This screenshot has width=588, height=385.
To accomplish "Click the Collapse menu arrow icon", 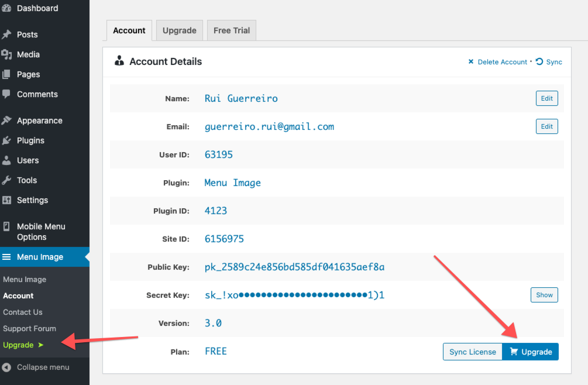I will coord(6,367).
